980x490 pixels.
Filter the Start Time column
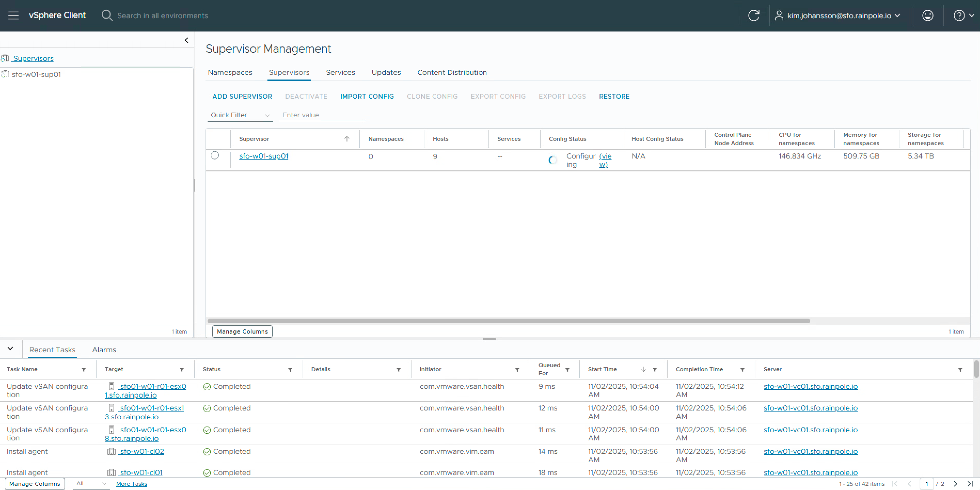pos(655,369)
